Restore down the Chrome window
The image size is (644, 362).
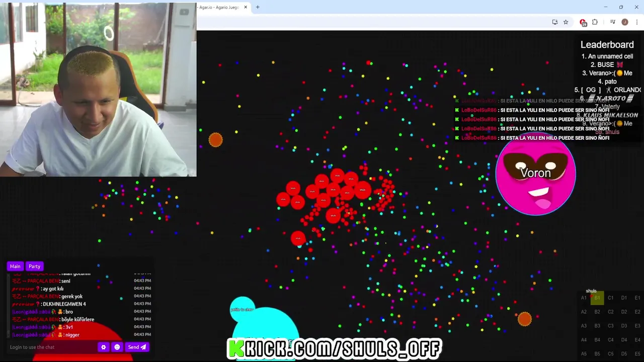click(621, 7)
